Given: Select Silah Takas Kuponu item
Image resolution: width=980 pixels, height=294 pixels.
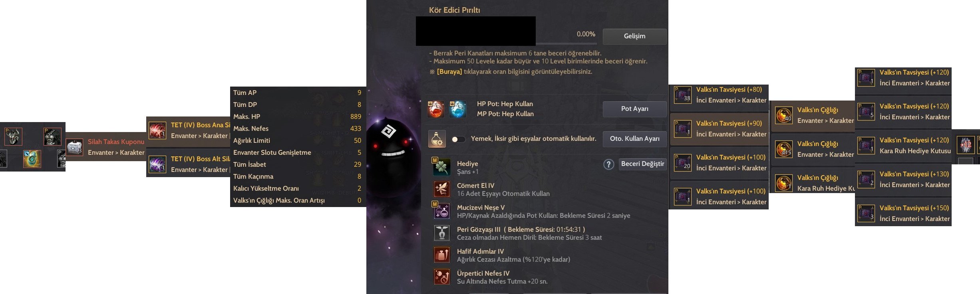Looking at the screenshot, I should [x=105, y=147].
